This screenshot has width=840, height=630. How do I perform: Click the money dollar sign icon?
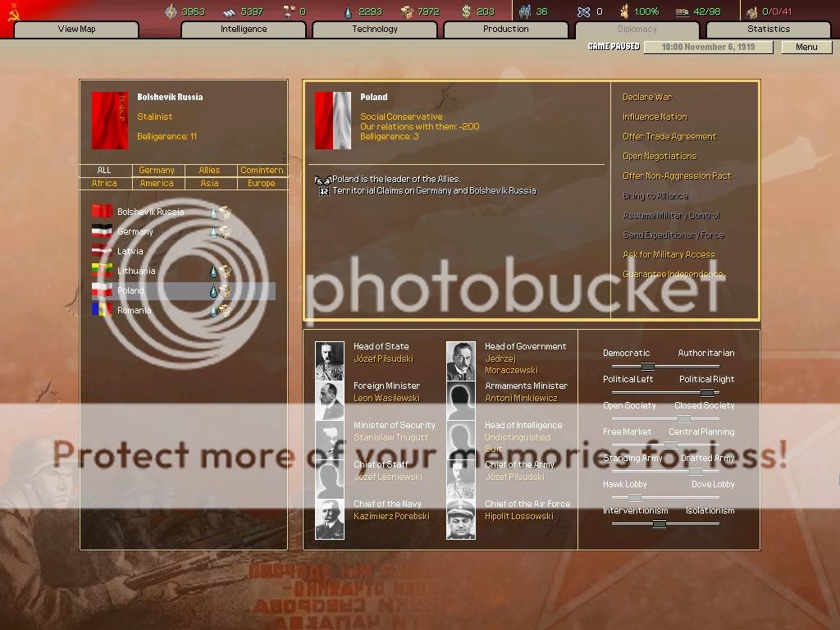tap(467, 11)
